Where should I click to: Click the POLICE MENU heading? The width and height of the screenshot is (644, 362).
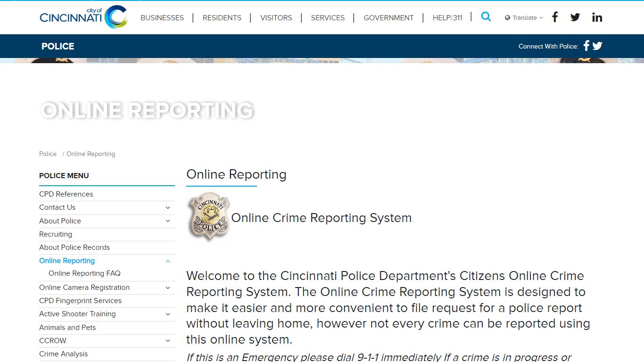coord(64,175)
